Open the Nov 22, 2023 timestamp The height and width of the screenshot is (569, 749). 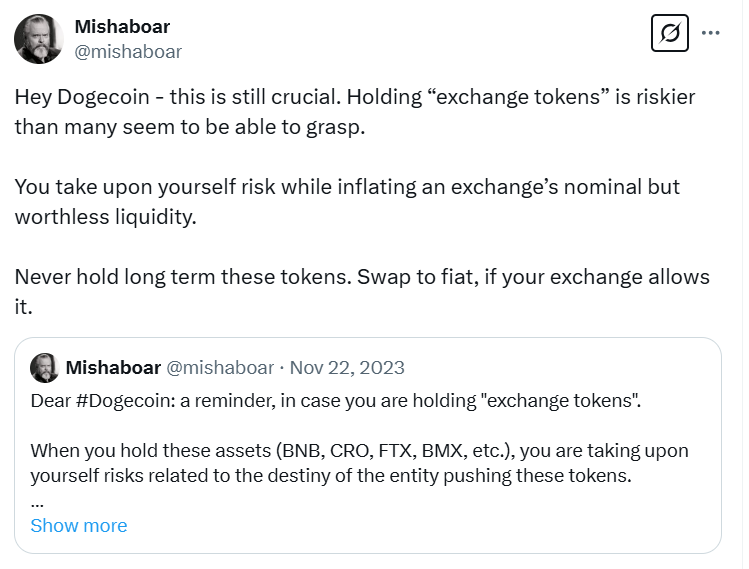coord(347,368)
